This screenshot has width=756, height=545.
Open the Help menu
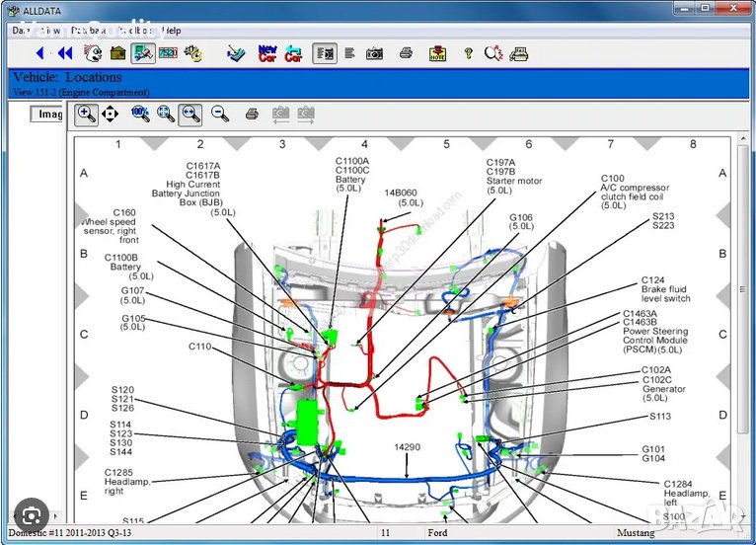pyautogui.click(x=172, y=31)
